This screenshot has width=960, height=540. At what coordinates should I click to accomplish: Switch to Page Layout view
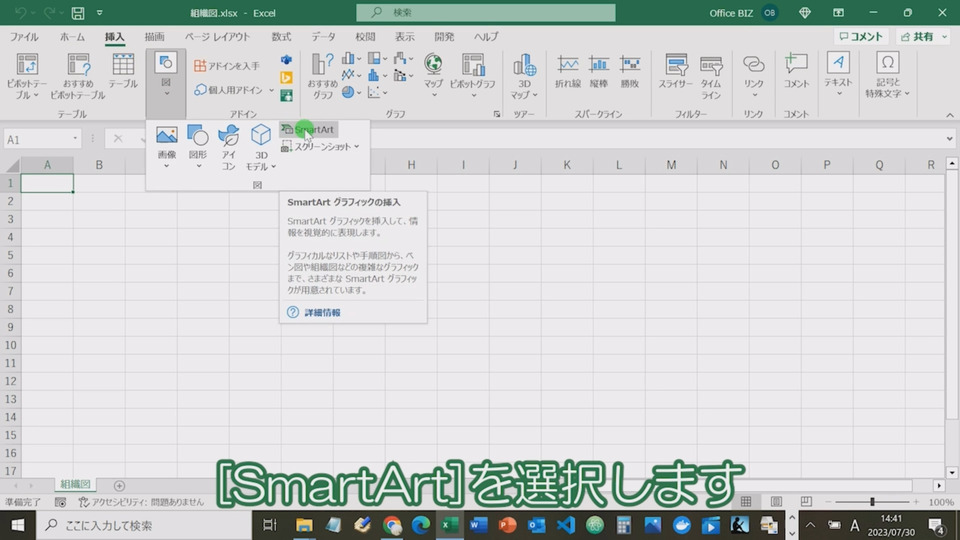point(776,502)
